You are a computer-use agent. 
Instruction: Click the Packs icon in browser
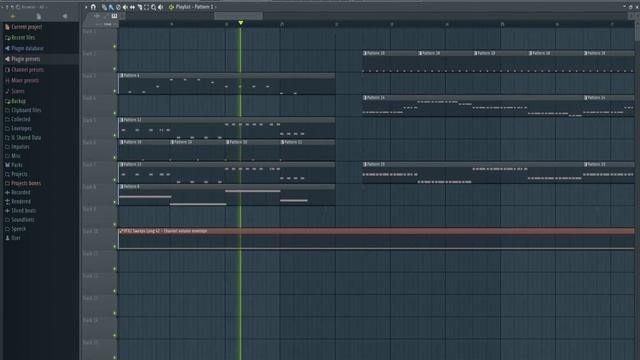coord(7,165)
